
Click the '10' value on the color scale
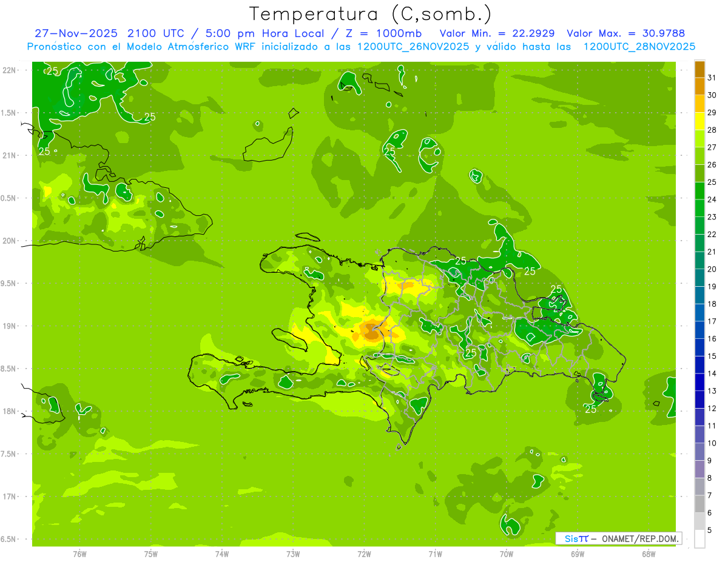(x=712, y=443)
